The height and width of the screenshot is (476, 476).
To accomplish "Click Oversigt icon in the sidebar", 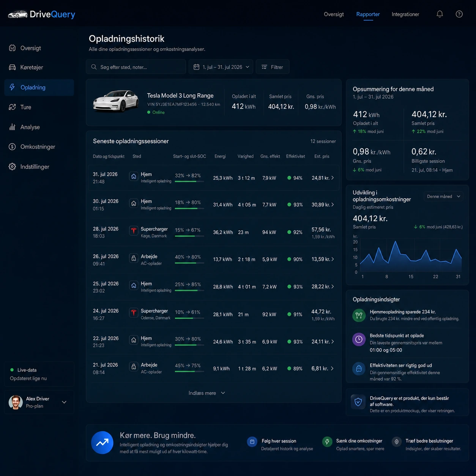I will click(x=13, y=48).
